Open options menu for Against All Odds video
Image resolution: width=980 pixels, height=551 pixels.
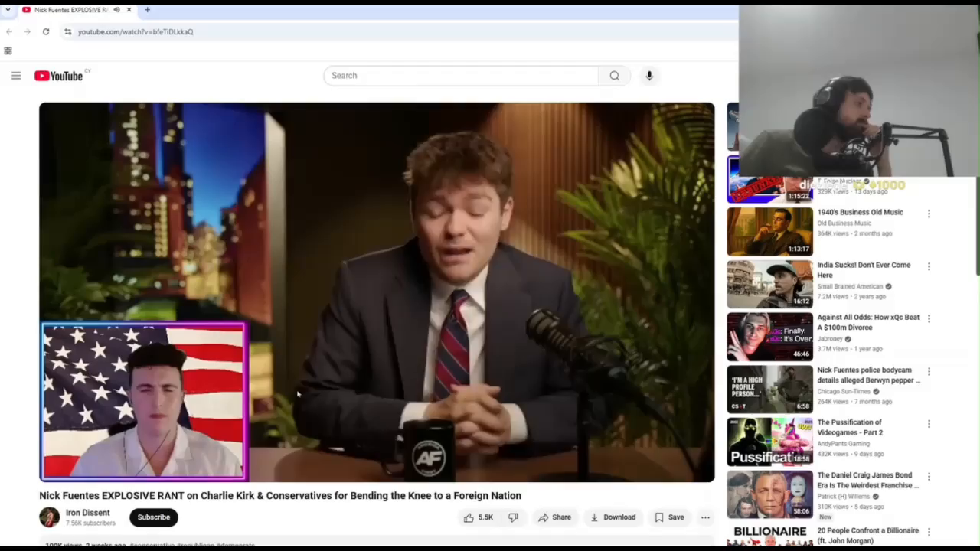click(929, 318)
